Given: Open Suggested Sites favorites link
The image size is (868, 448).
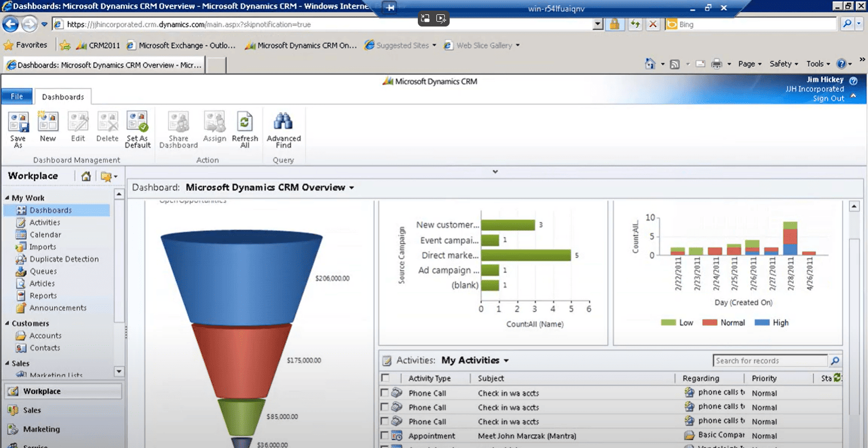Looking at the screenshot, I should click(400, 46).
